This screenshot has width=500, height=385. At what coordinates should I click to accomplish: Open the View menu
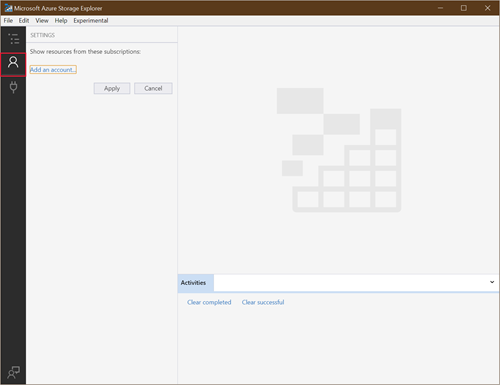click(42, 21)
